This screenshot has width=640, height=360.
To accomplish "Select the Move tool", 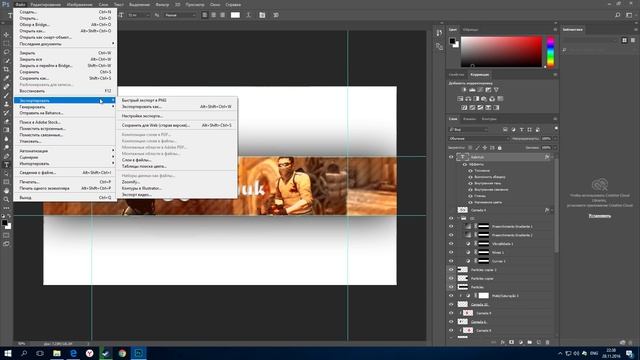I will tap(6, 35).
